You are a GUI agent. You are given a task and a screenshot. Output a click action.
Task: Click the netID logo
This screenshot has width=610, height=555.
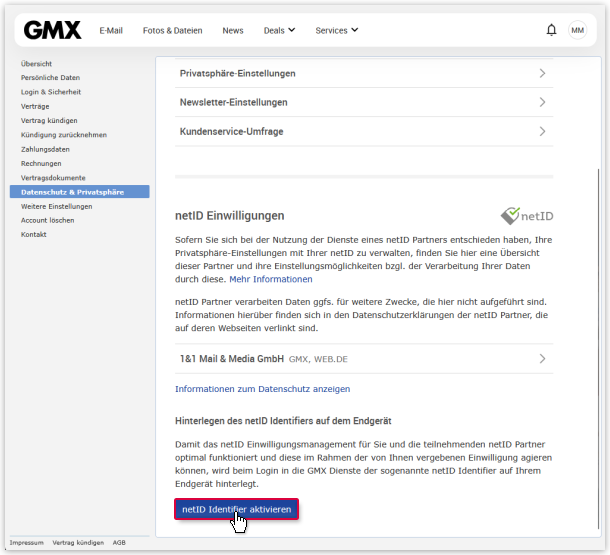(x=527, y=215)
